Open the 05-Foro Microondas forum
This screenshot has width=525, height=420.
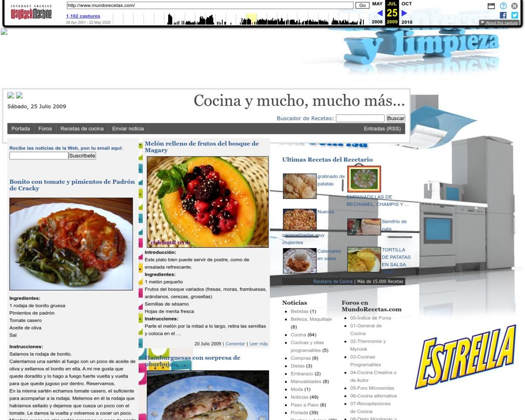[x=372, y=388]
